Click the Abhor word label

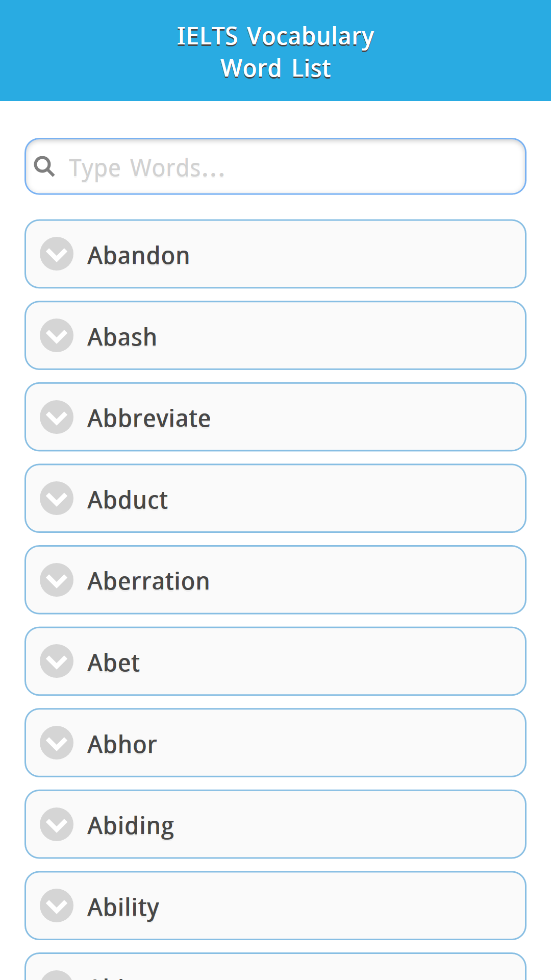pyautogui.click(x=122, y=744)
